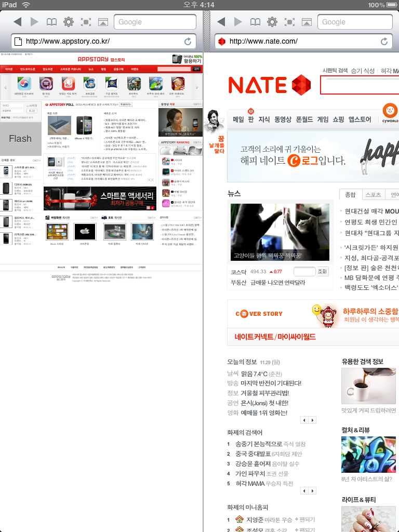Viewport: 399px width, 532px height.
Task: Click the 투표하기 poll button
Action: [x=126, y=104]
